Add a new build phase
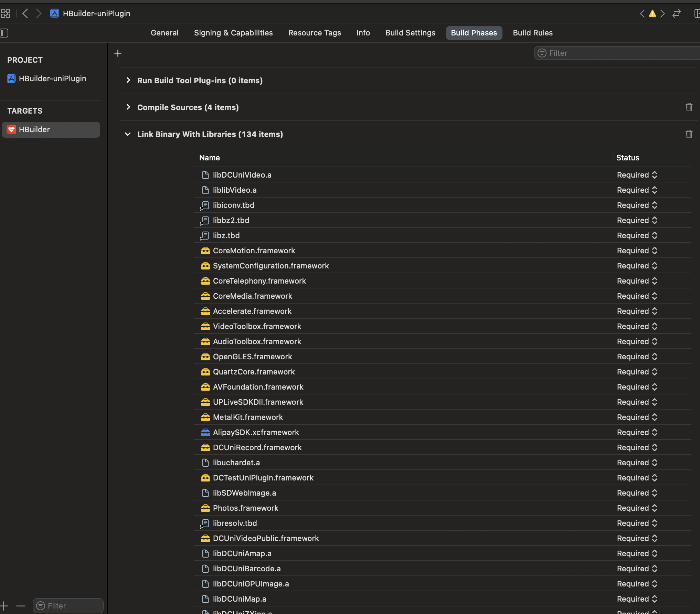Image resolution: width=700 pixels, height=614 pixels. 118,53
